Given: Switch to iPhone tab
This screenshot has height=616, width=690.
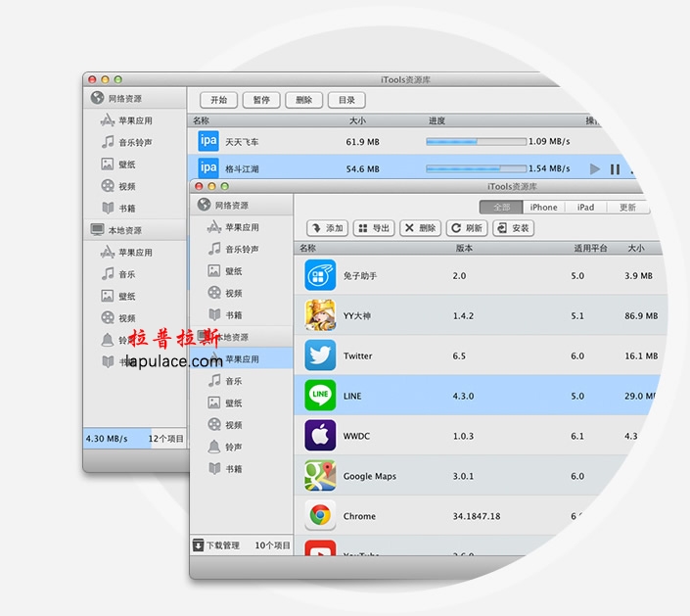Looking at the screenshot, I should click(543, 207).
